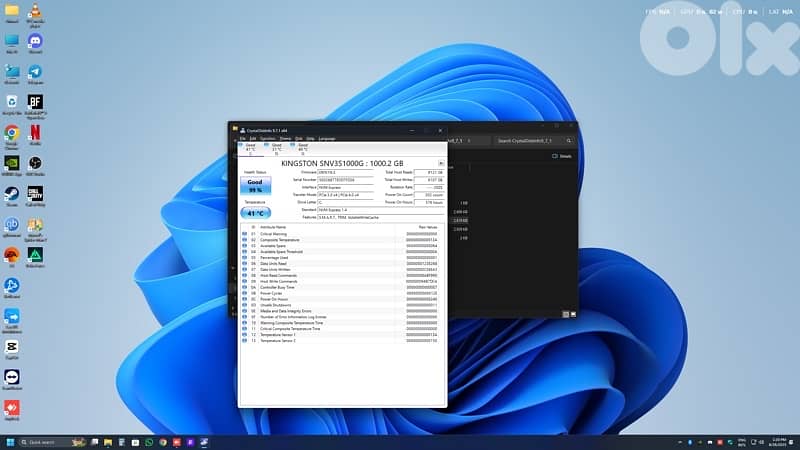Select the Controller Busy Time attribute row
800x450 pixels.
pyautogui.click(x=342, y=287)
